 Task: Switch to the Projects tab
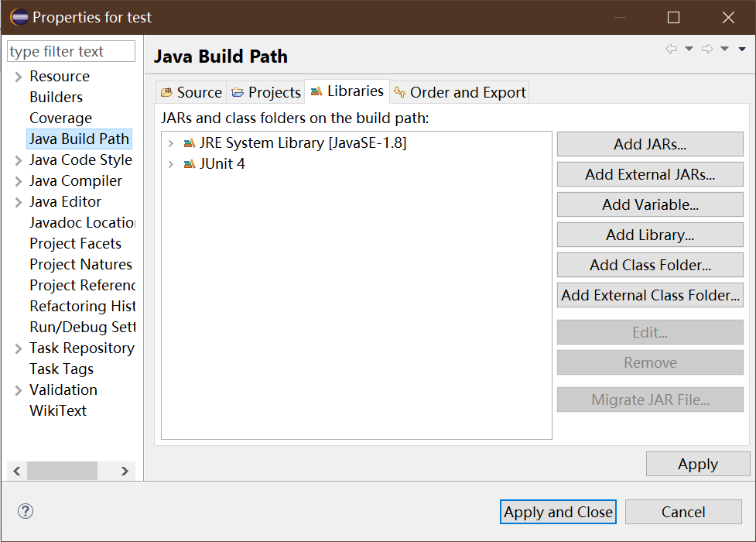[x=265, y=92]
